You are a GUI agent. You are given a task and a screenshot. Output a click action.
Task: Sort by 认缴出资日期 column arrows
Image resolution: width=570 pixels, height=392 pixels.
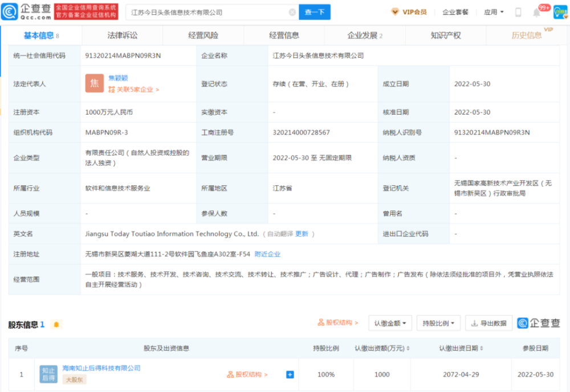(x=481, y=348)
